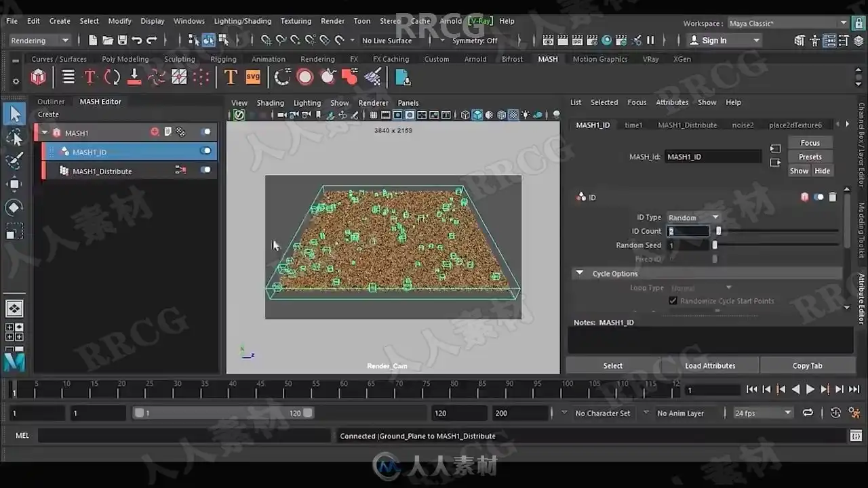Open the red add node icon on MASH1 row
868x488 pixels.
(155, 132)
